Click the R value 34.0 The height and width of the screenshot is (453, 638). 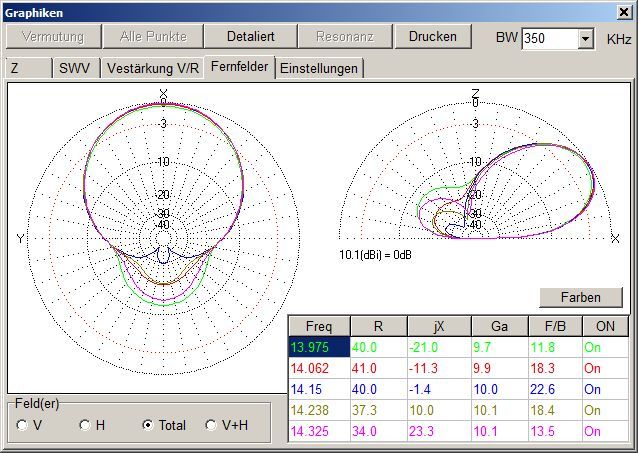pyautogui.click(x=378, y=431)
